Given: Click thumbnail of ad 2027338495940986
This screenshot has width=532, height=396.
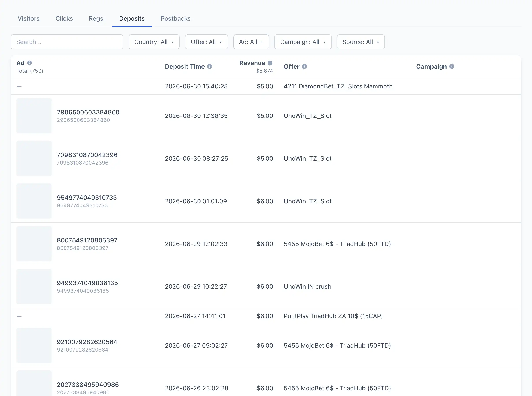Looking at the screenshot, I should coord(34,383).
